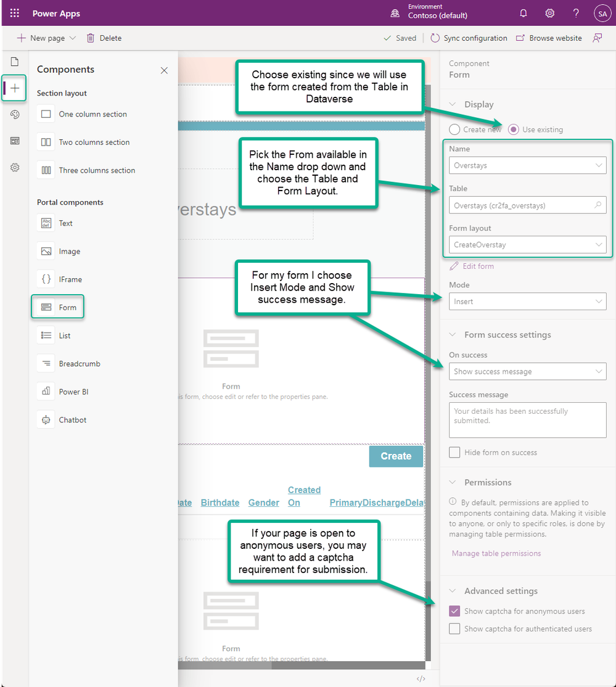This screenshot has width=616, height=687.
Task: Collapse the Permissions section
Action: click(x=453, y=482)
